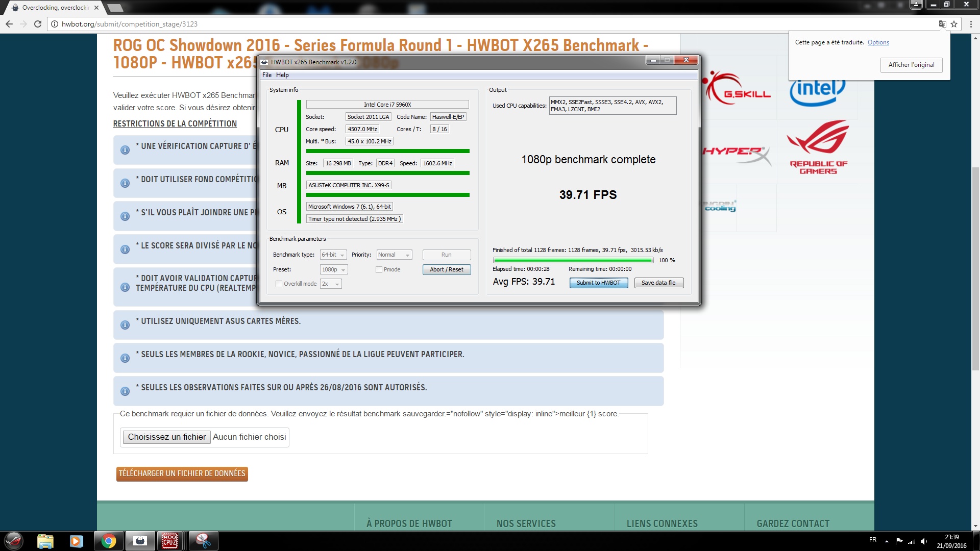Screen dimensions: 980x551
Task: Click info icon beside DOIT AVOIR VALIDATION
Action: click(x=125, y=287)
